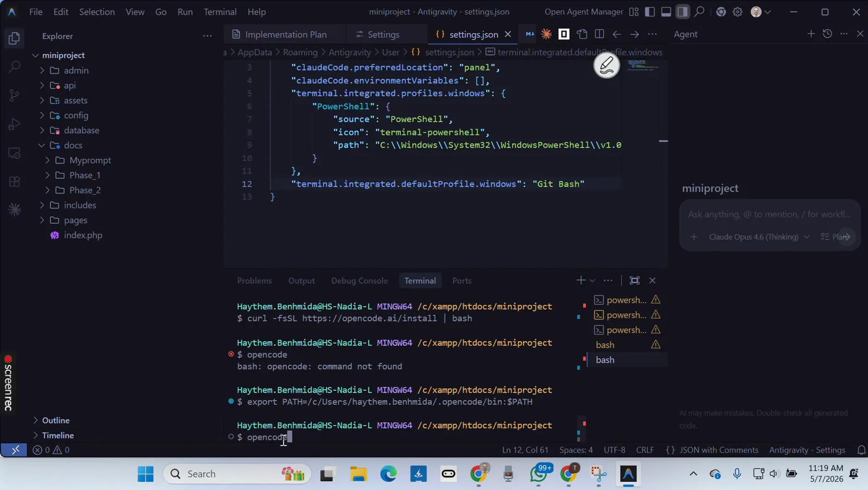
Task: Start a new conversation with the Agent plus icon
Action: (x=811, y=34)
